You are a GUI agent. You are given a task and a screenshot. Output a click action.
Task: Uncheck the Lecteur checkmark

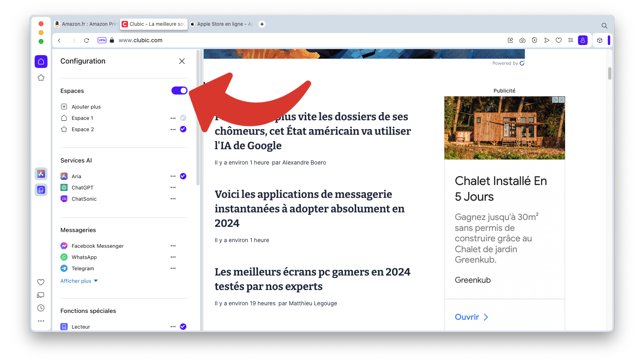point(183,327)
